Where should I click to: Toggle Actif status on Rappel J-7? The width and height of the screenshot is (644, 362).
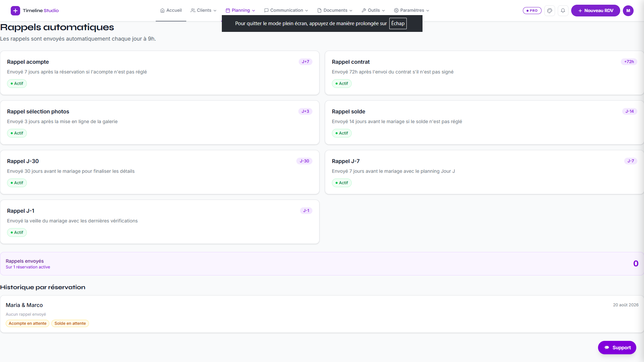click(x=342, y=183)
